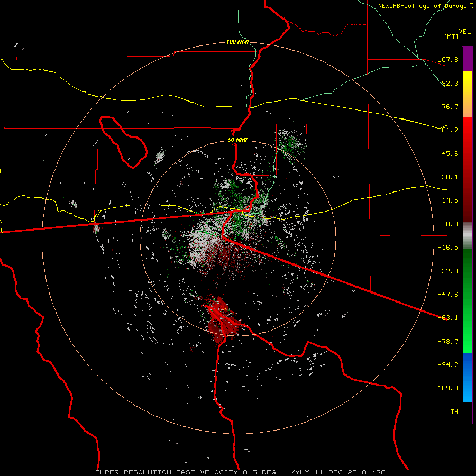
Task: Click the 50 NMI range ring label
Action: coord(237,140)
